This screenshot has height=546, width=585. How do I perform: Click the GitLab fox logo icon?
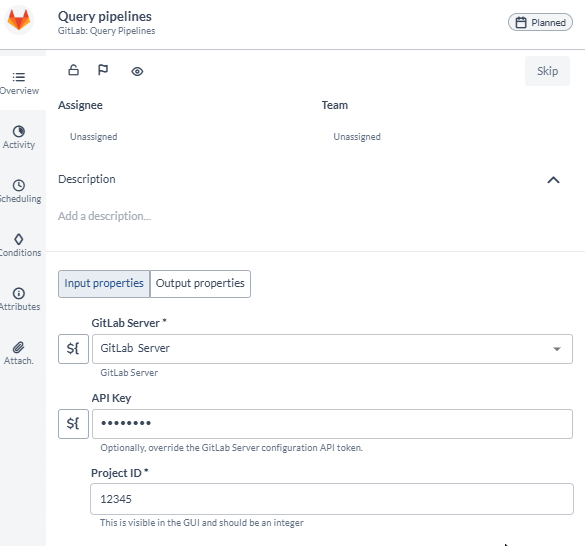(x=19, y=20)
